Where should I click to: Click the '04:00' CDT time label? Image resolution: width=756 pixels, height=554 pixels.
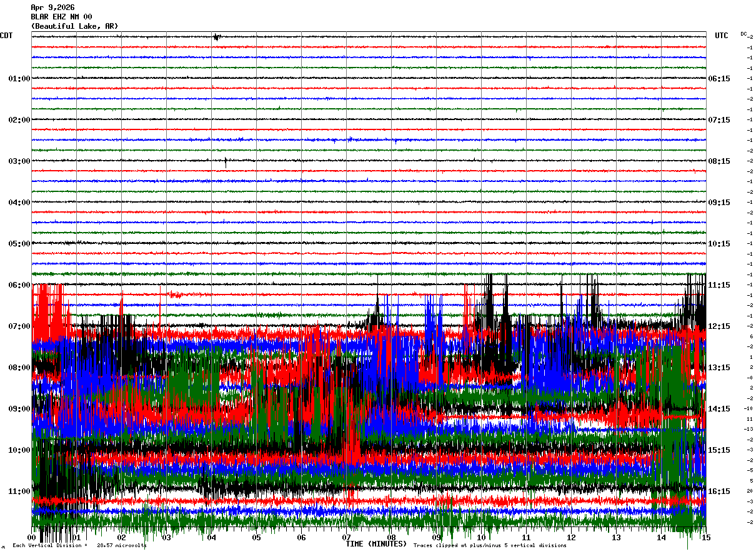pos(19,203)
